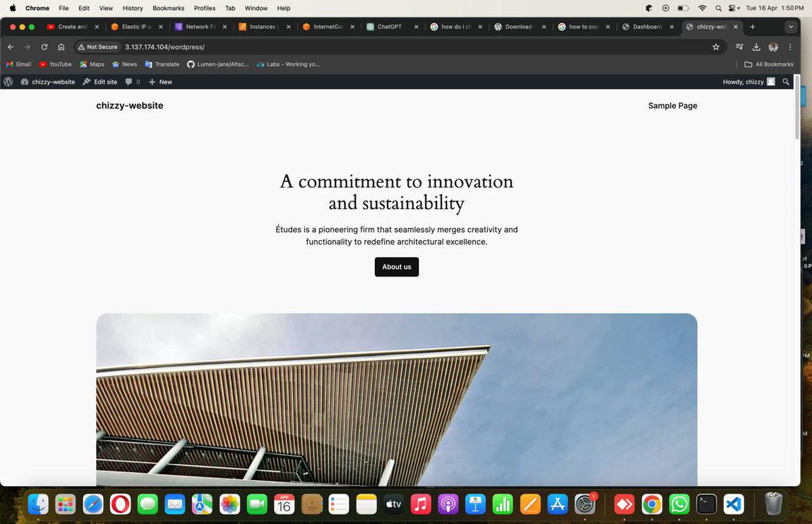
Task: Open WhatsApp from the dock
Action: 679,504
